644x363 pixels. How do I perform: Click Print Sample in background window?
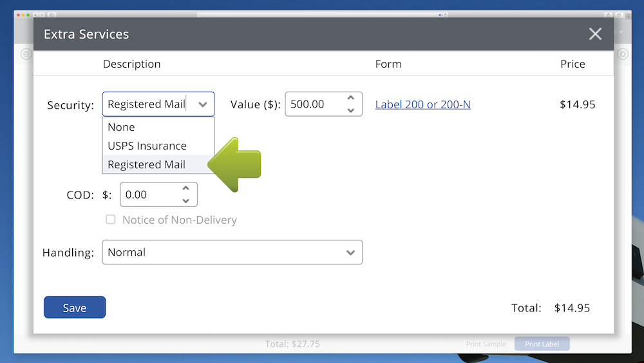click(x=486, y=344)
